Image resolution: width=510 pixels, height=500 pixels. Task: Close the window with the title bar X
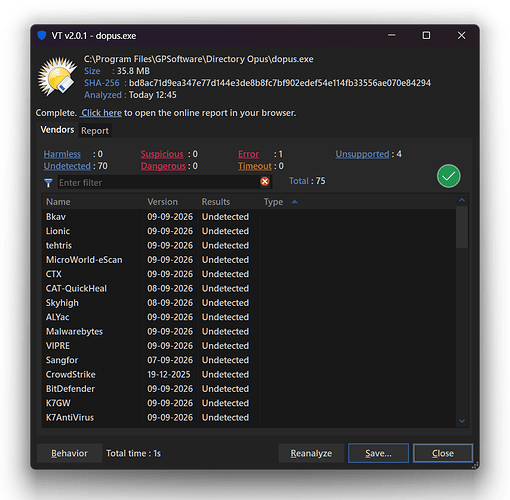click(x=461, y=35)
